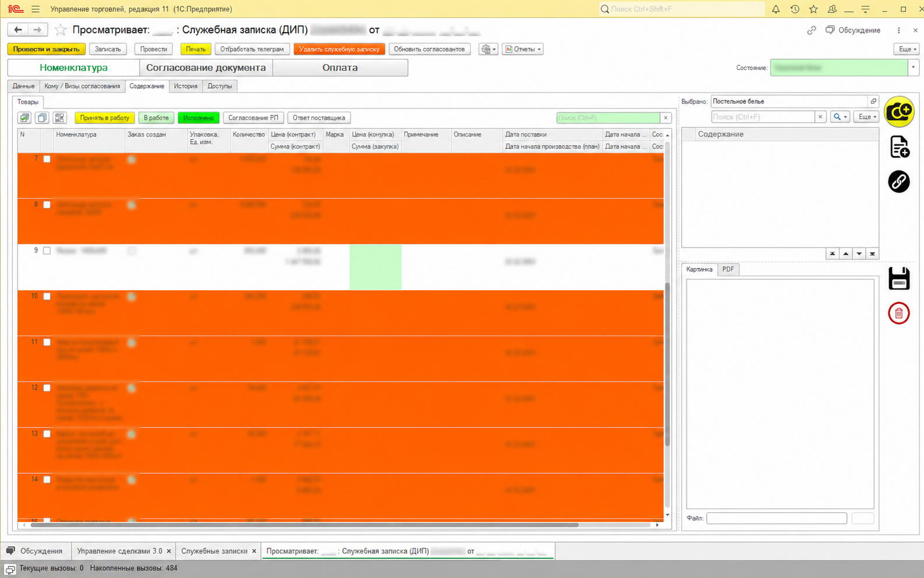
Task: Open the magnifier search dropdown
Action: tap(840, 117)
